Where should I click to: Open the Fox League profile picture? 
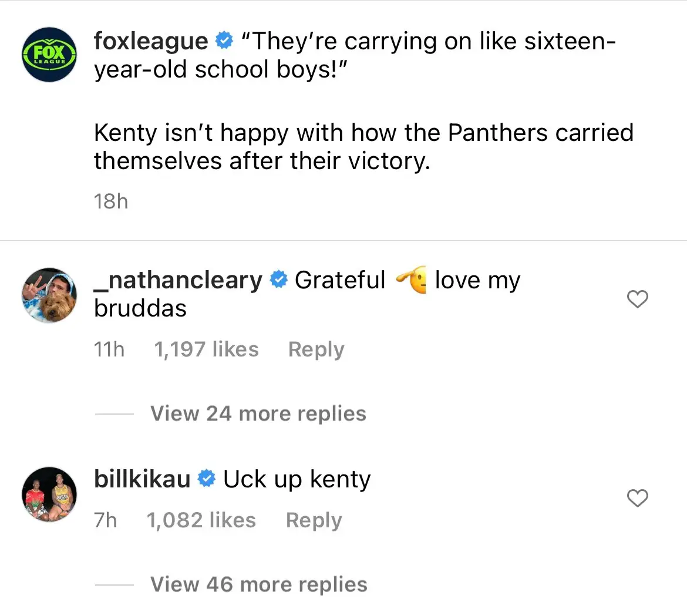49,54
